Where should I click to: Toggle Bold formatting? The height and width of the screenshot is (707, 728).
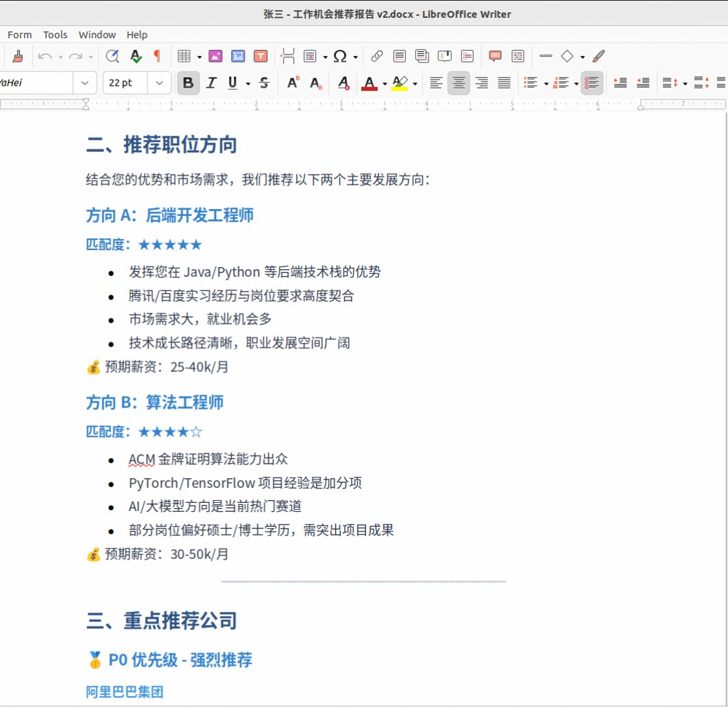point(188,83)
